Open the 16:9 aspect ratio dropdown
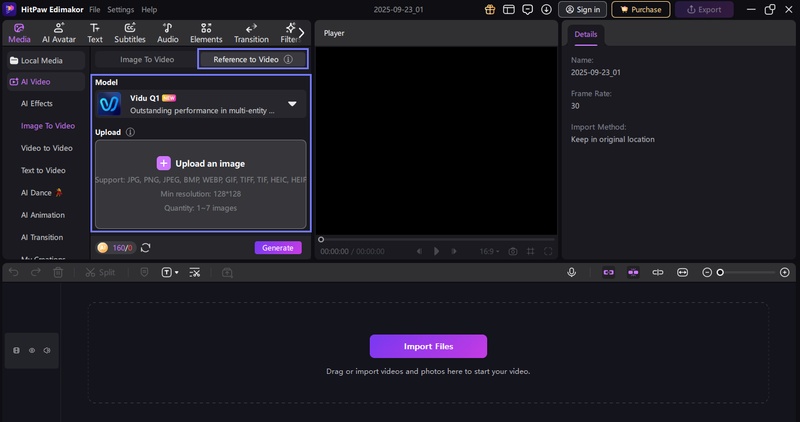 point(489,251)
